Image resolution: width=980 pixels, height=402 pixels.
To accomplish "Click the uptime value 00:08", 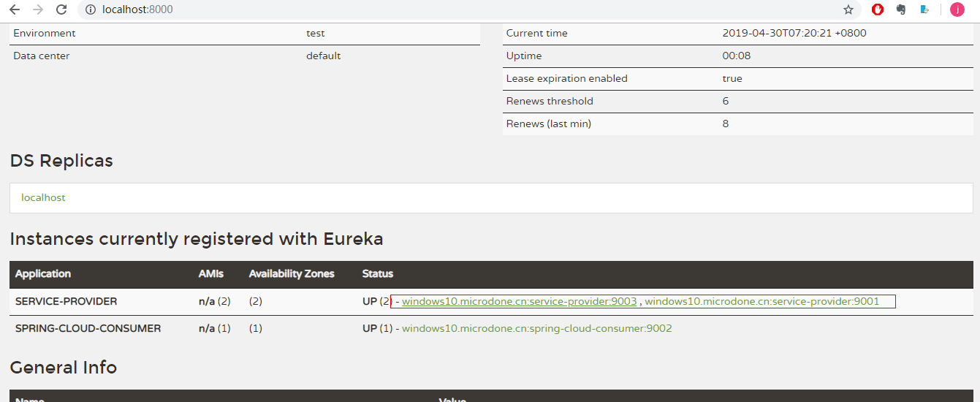I will click(737, 56).
